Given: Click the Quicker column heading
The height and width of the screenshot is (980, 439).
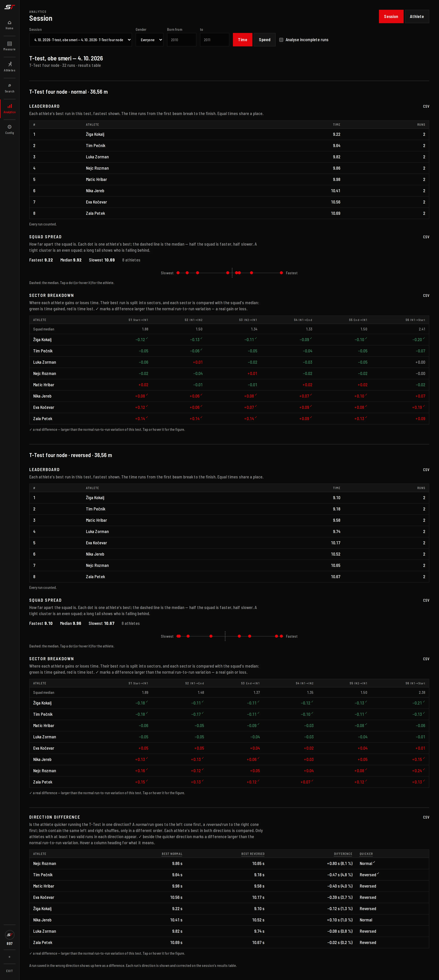Looking at the screenshot, I should (366, 854).
